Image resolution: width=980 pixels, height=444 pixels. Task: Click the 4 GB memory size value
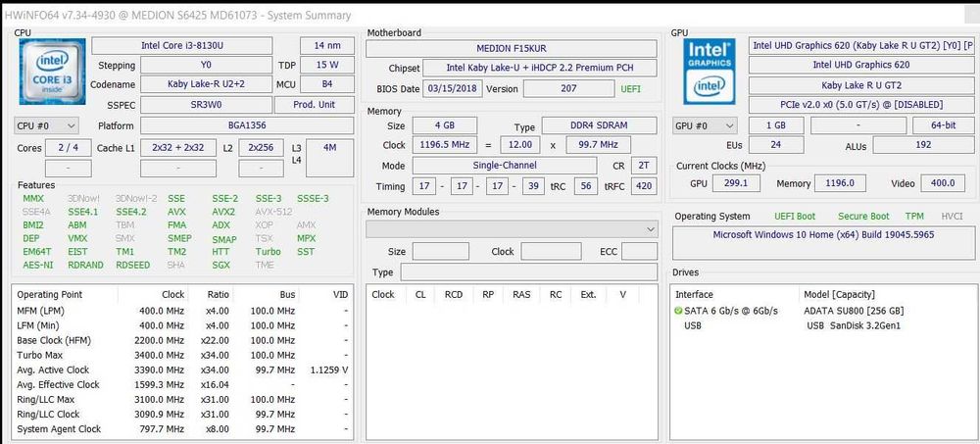coord(444,125)
